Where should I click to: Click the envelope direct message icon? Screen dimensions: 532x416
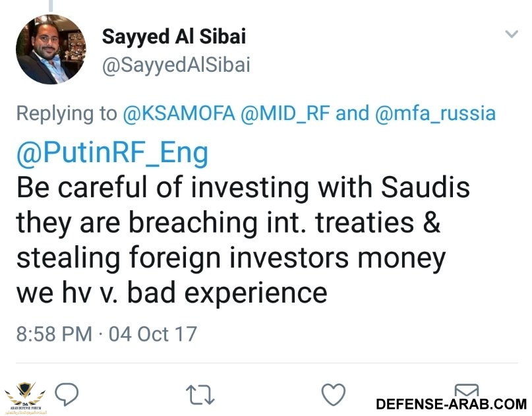467,389
